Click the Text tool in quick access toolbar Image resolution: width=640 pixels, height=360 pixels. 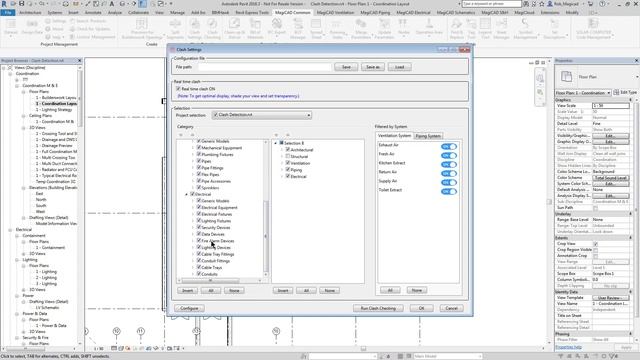[111, 4]
